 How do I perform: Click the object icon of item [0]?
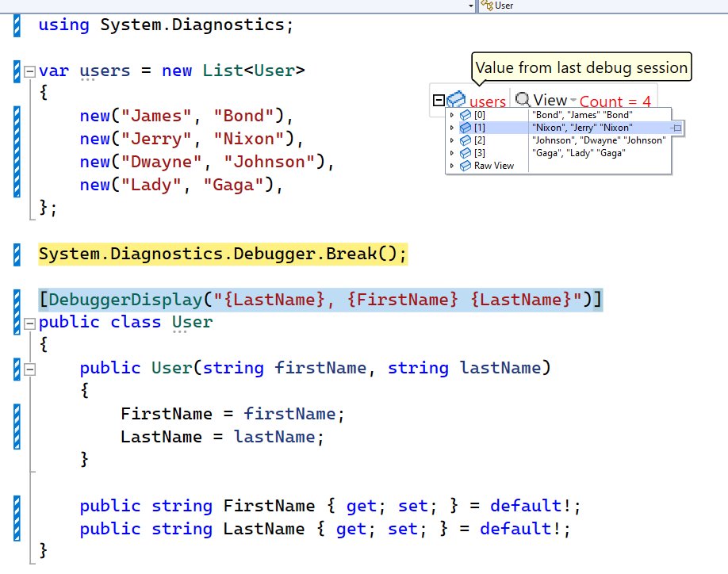[x=466, y=115]
